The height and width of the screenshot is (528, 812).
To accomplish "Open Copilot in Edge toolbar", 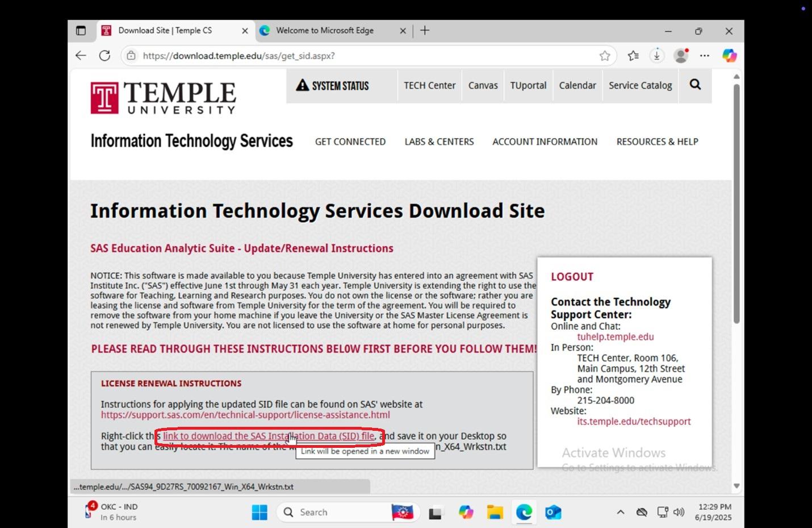I will [x=729, y=56].
